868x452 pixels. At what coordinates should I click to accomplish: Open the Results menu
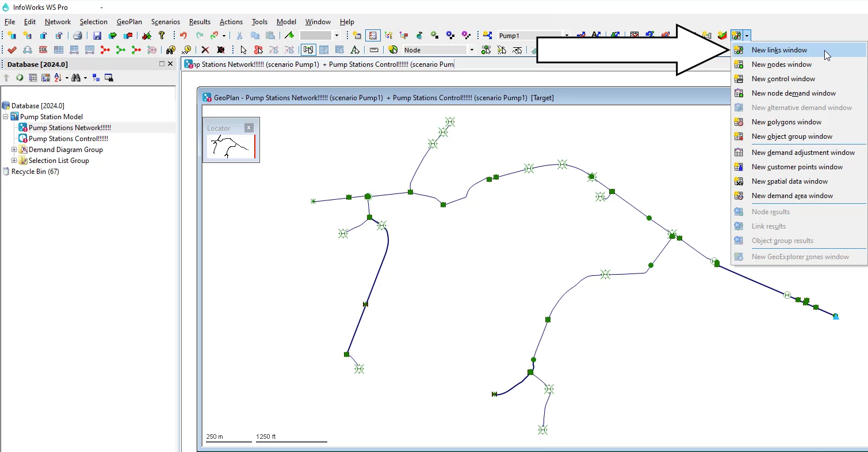pyautogui.click(x=200, y=22)
